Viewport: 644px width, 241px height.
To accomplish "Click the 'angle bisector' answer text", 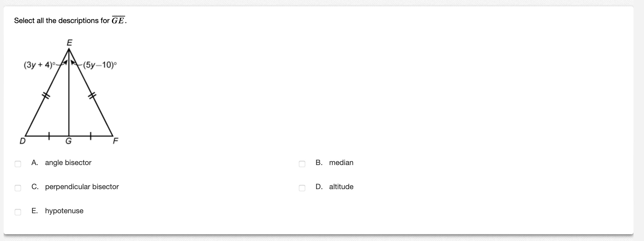I will (x=68, y=163).
